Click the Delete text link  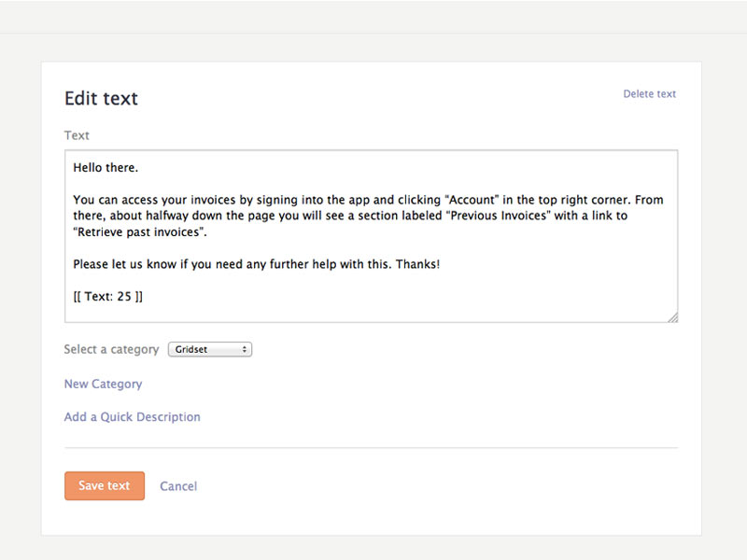pos(649,94)
